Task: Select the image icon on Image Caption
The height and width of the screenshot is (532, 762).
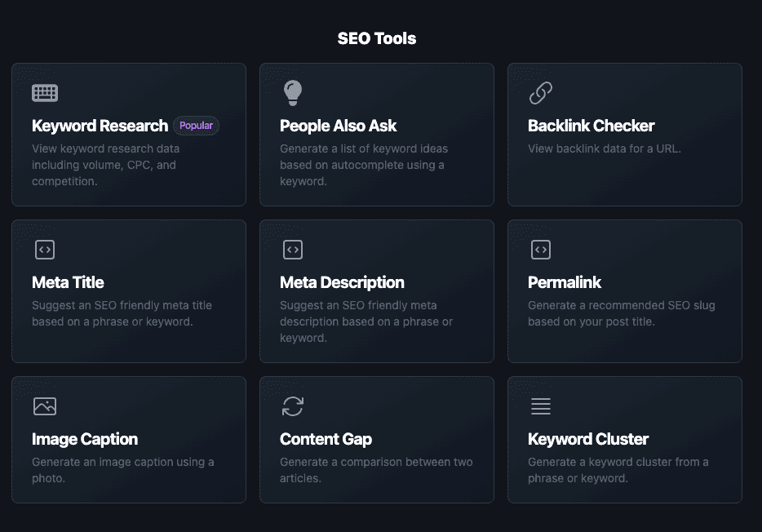Action: click(45, 406)
